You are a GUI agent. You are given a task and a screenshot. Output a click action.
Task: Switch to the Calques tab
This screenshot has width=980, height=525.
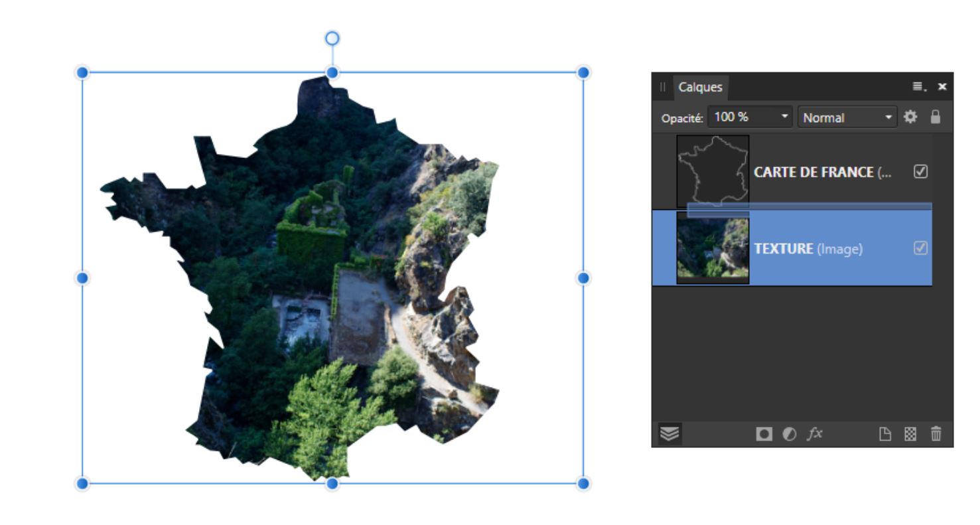coord(700,87)
